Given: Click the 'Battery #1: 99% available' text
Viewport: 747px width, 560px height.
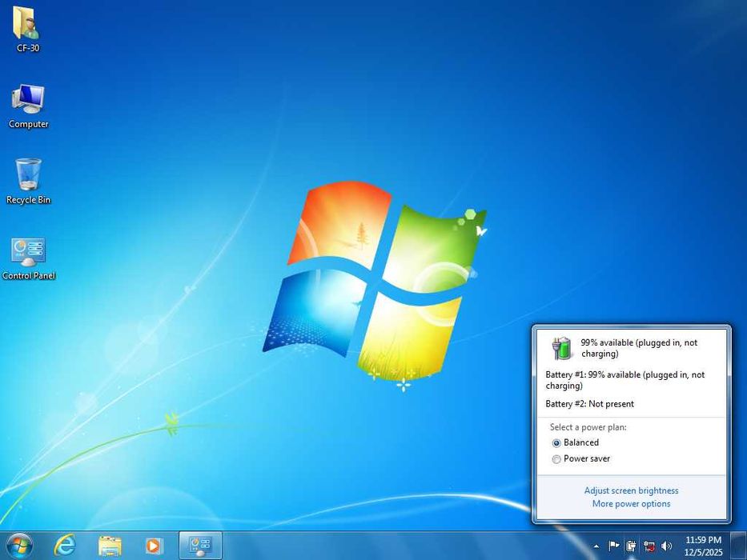Looking at the screenshot, I should [x=625, y=380].
